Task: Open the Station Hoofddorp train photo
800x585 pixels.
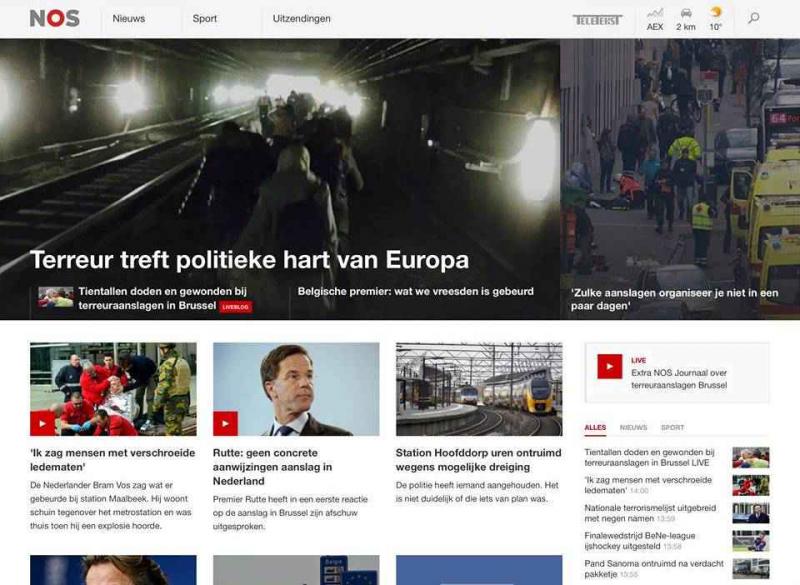Action: tap(479, 389)
